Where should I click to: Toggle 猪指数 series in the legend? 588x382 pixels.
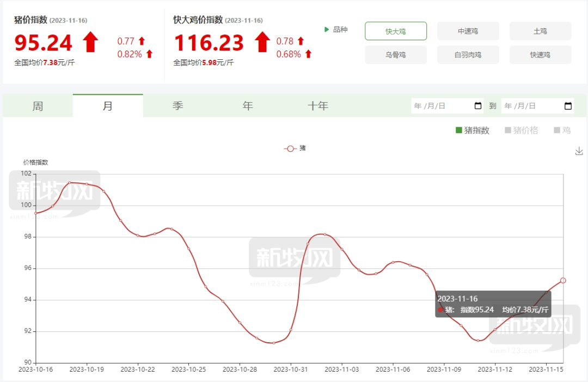[x=472, y=130]
